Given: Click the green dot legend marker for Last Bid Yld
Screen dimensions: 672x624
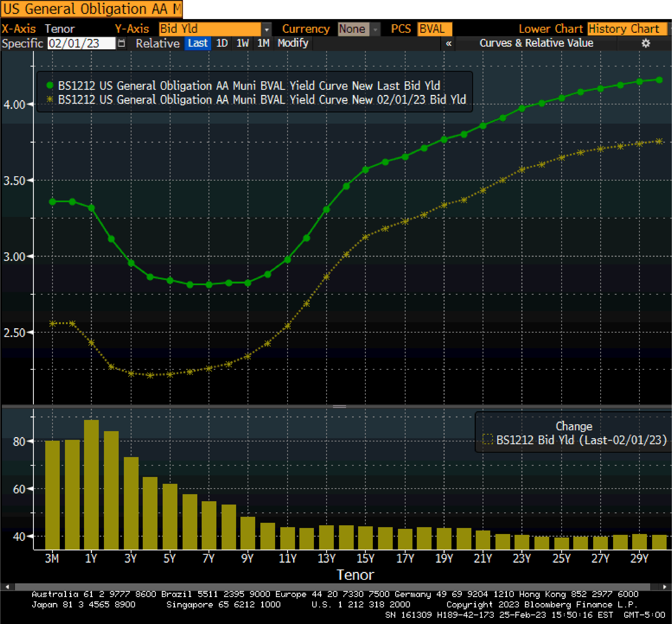Looking at the screenshot, I should click(50, 85).
